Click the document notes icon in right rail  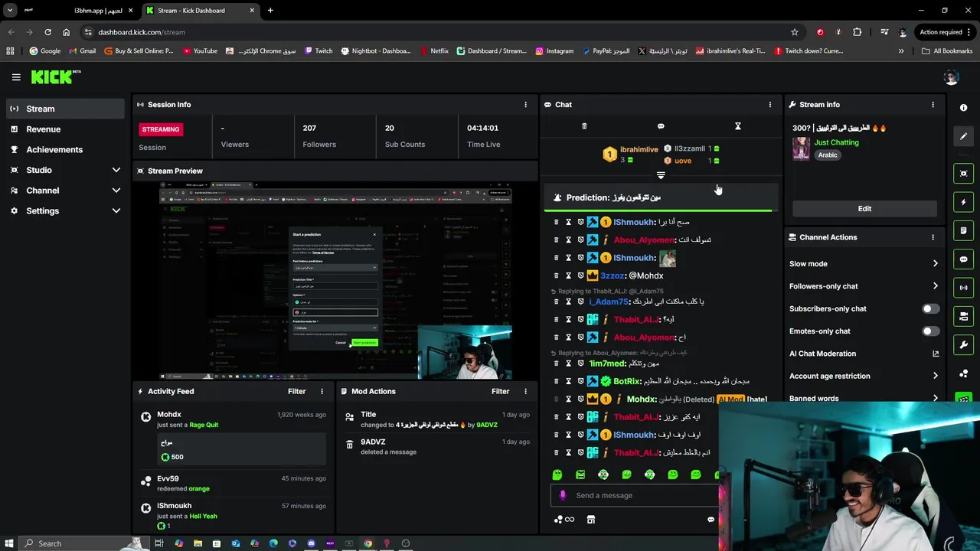pos(964,230)
